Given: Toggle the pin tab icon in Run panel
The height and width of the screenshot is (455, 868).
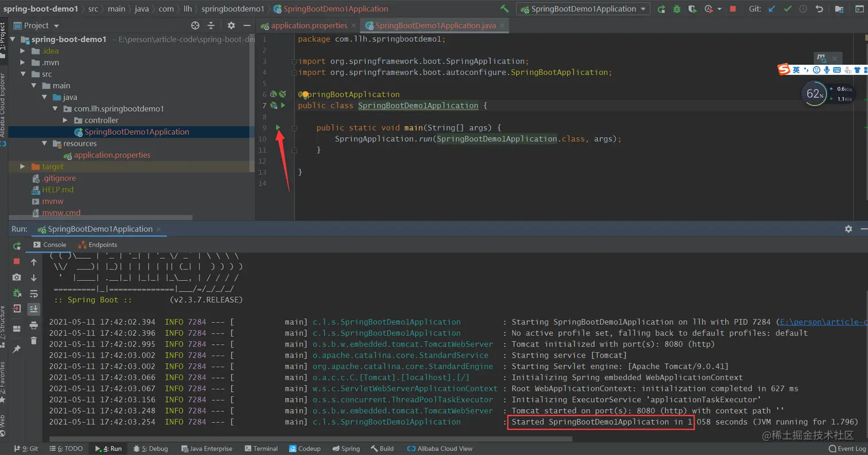Looking at the screenshot, I should (17, 349).
